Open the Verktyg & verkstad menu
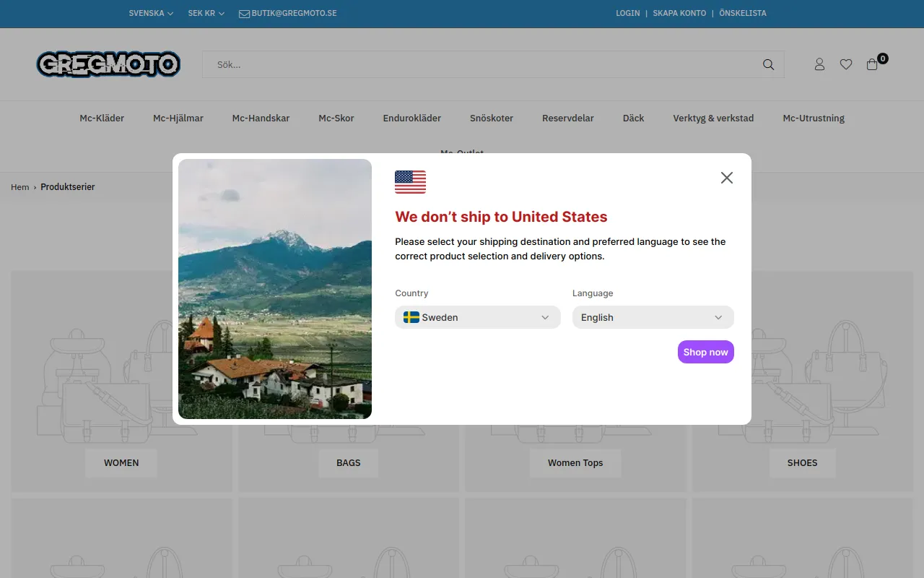The width and height of the screenshot is (924, 578). pyautogui.click(x=713, y=118)
